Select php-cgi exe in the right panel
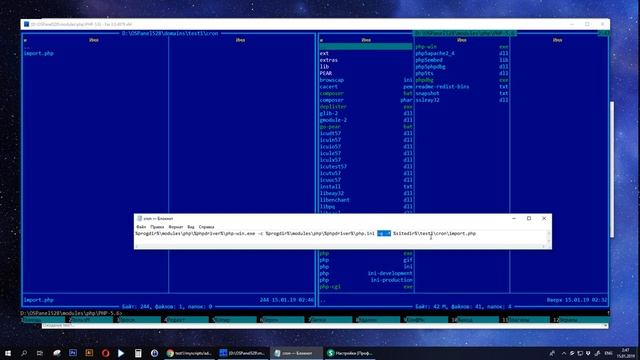 point(366,287)
